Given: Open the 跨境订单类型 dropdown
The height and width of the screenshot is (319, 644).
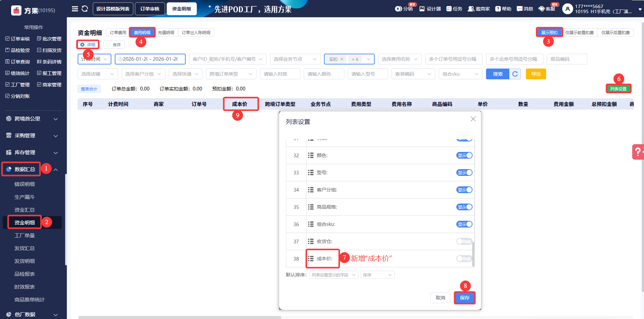Looking at the screenshot, I should 231,74.
